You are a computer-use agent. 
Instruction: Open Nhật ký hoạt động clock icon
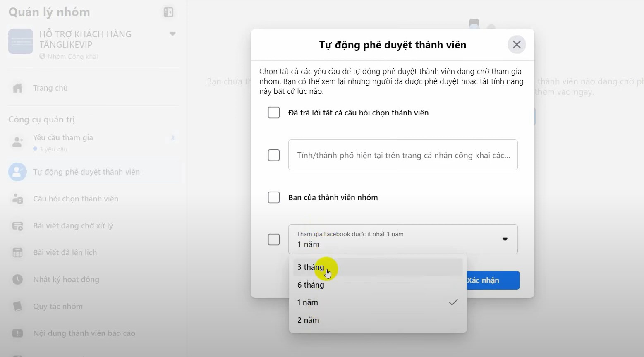point(18,280)
